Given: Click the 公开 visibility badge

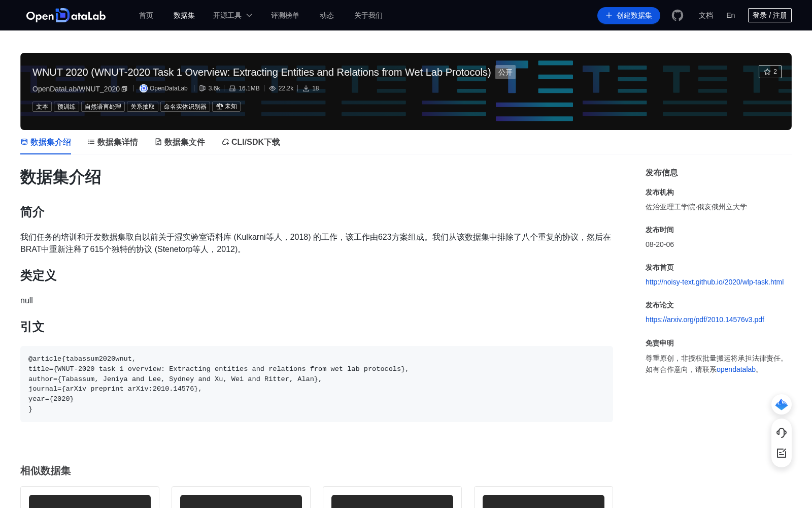Looking at the screenshot, I should (505, 72).
